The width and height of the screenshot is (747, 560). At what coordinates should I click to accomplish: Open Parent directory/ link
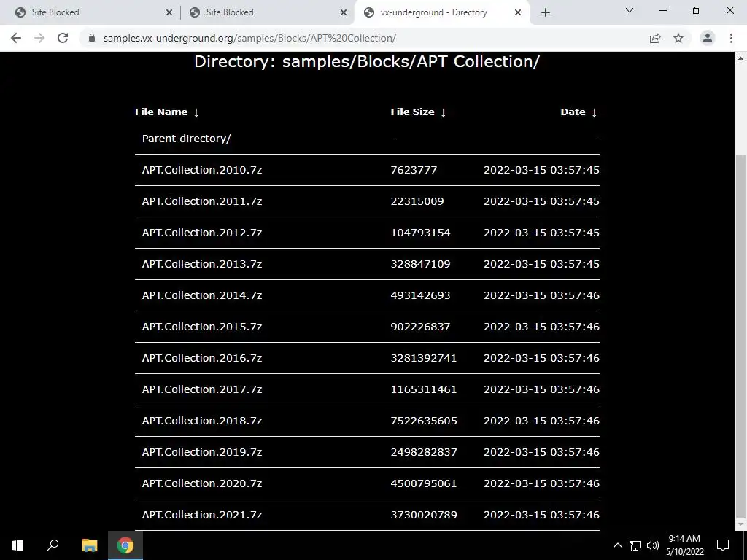[186, 139]
